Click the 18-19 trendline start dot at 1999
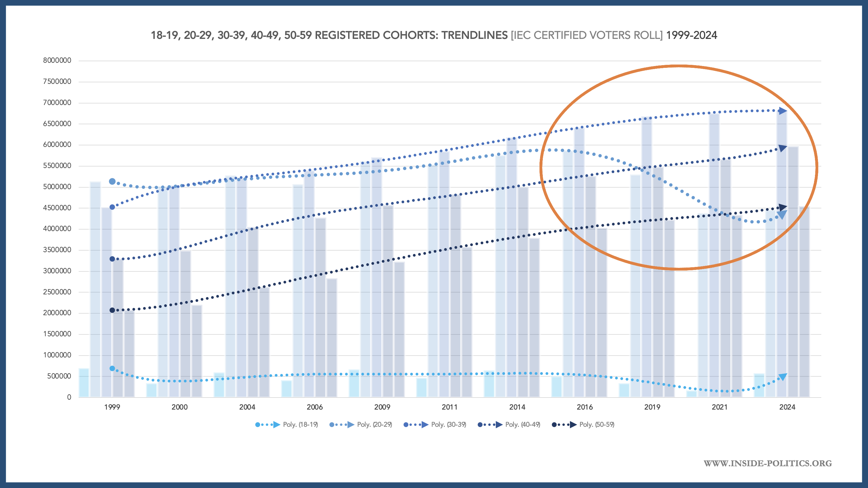This screenshot has width=868, height=488. point(112,369)
